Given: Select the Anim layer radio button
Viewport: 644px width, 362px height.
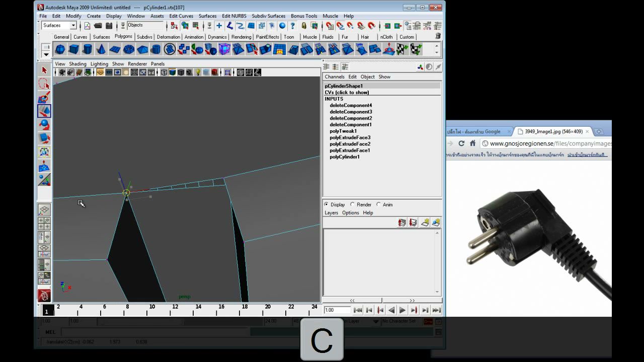Looking at the screenshot, I should coord(378,205).
